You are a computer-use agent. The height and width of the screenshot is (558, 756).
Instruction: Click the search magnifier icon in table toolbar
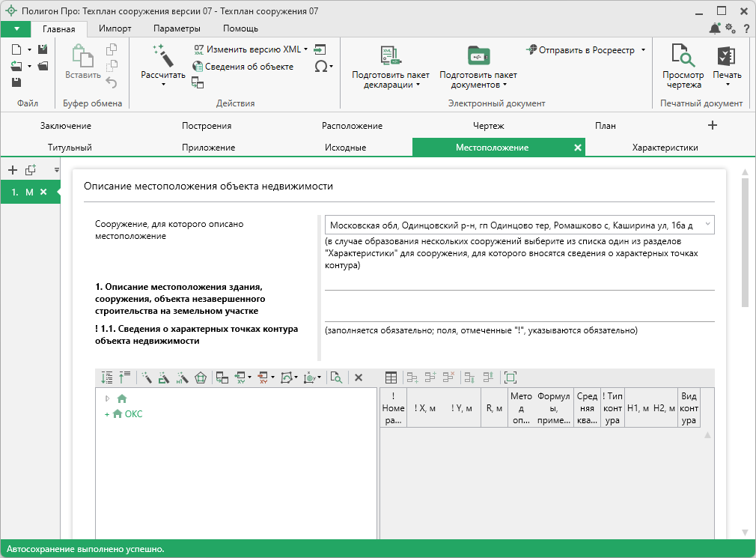pyautogui.click(x=336, y=378)
